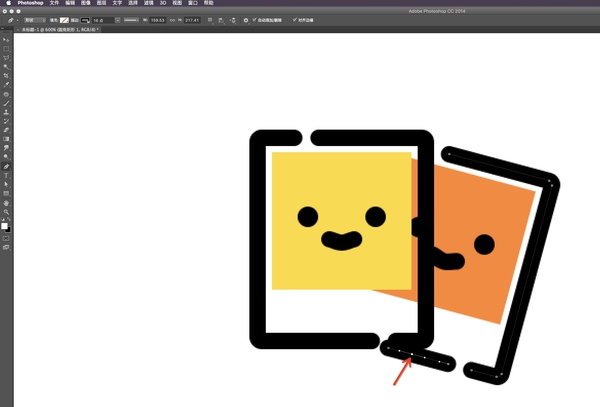Select the Gradient tool

(6, 139)
